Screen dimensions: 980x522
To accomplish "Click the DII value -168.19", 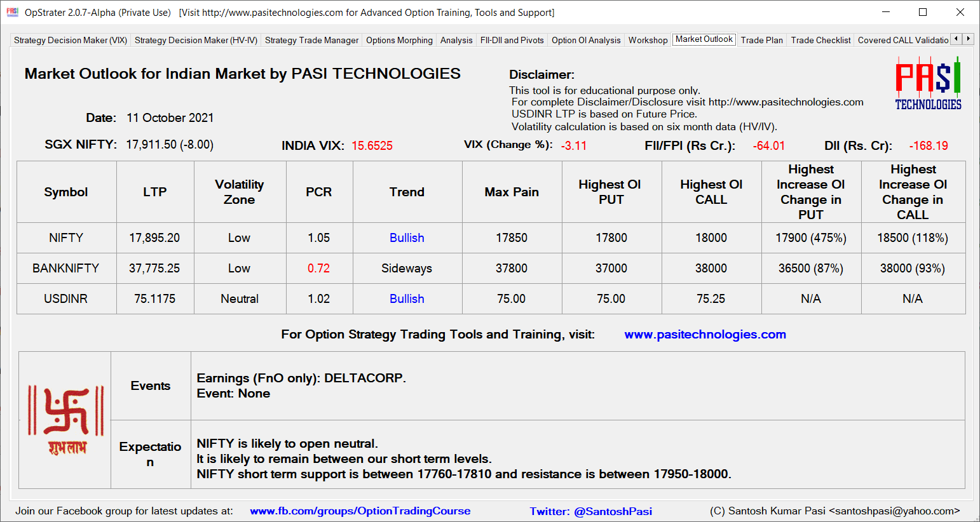I will (x=929, y=145).
